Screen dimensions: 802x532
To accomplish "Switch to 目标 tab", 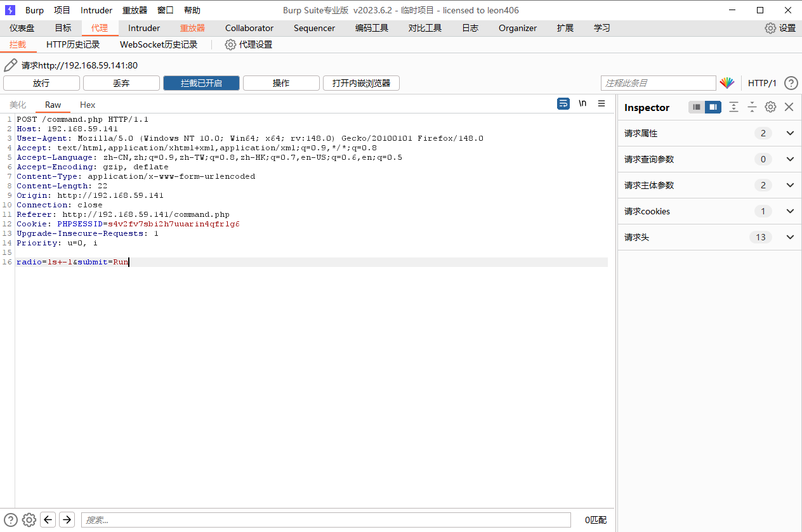I will tap(63, 28).
